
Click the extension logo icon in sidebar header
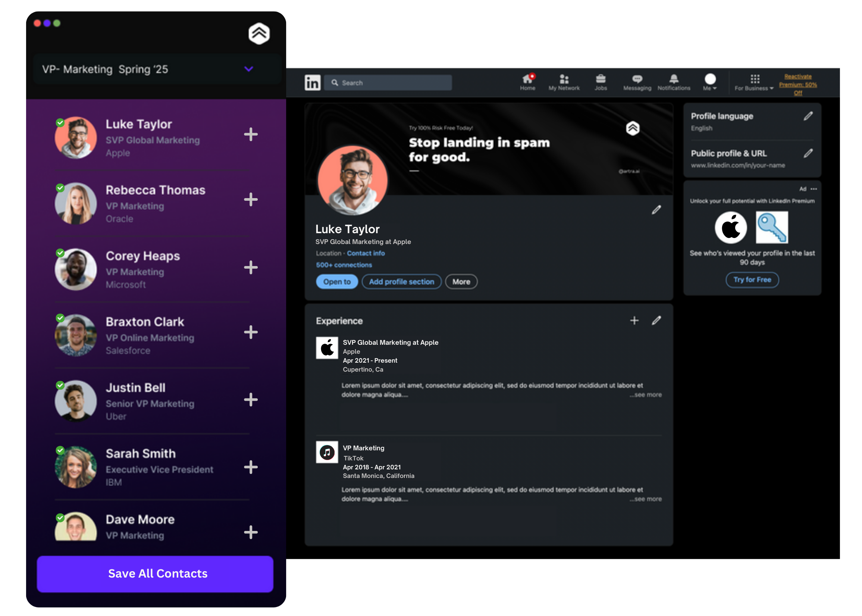tap(259, 33)
